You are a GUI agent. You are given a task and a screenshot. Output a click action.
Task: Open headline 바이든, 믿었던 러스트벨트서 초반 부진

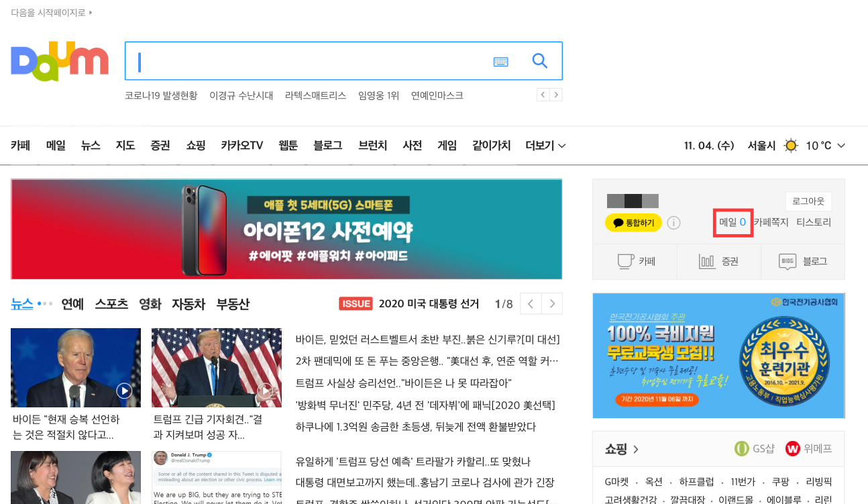[427, 340]
